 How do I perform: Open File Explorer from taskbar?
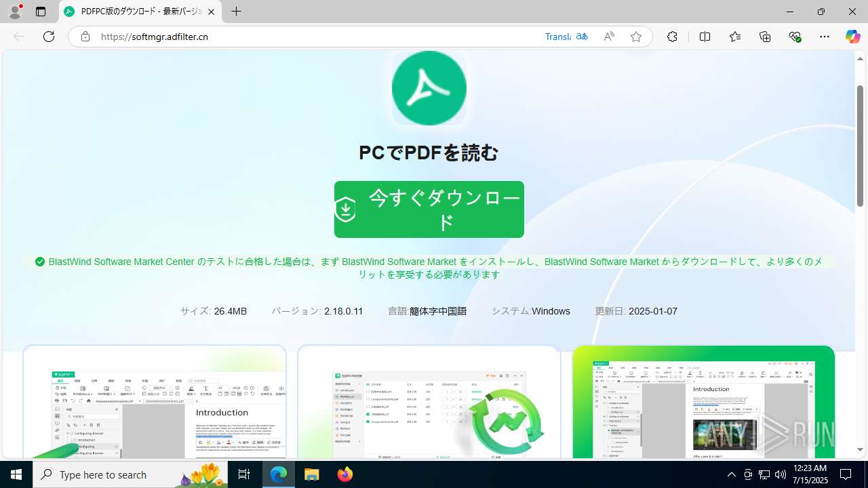tap(311, 474)
